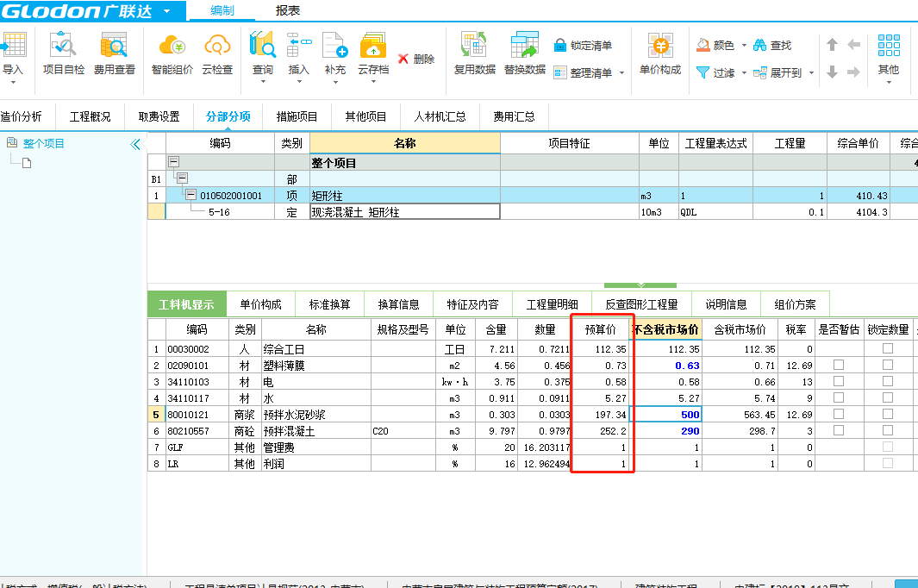Switch to lower 单价构成 tab
This screenshot has height=588, width=918.
tap(260, 304)
